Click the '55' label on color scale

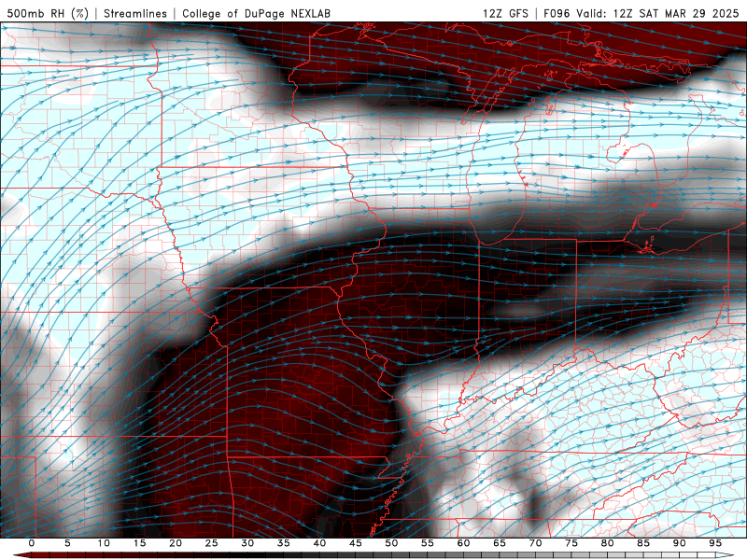(x=428, y=543)
